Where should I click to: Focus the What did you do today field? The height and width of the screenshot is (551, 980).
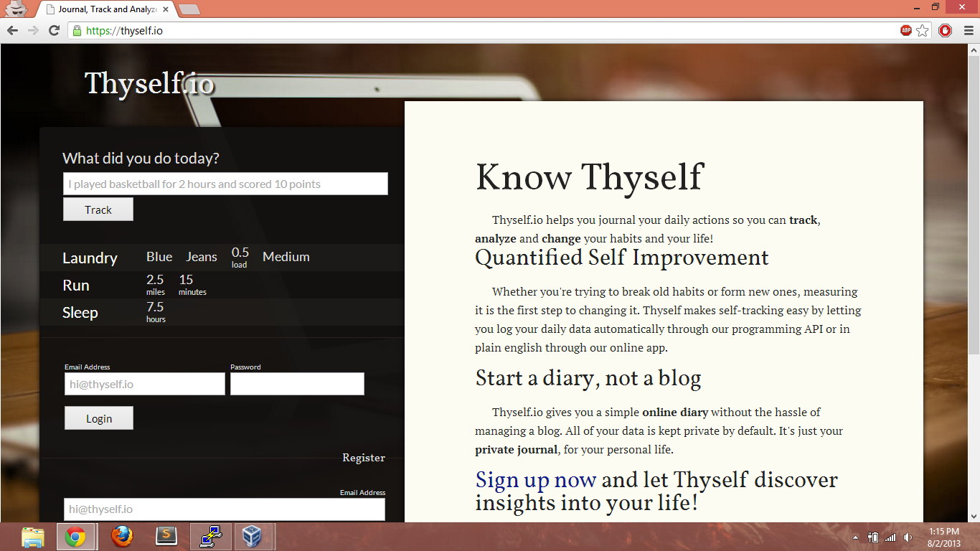[225, 184]
